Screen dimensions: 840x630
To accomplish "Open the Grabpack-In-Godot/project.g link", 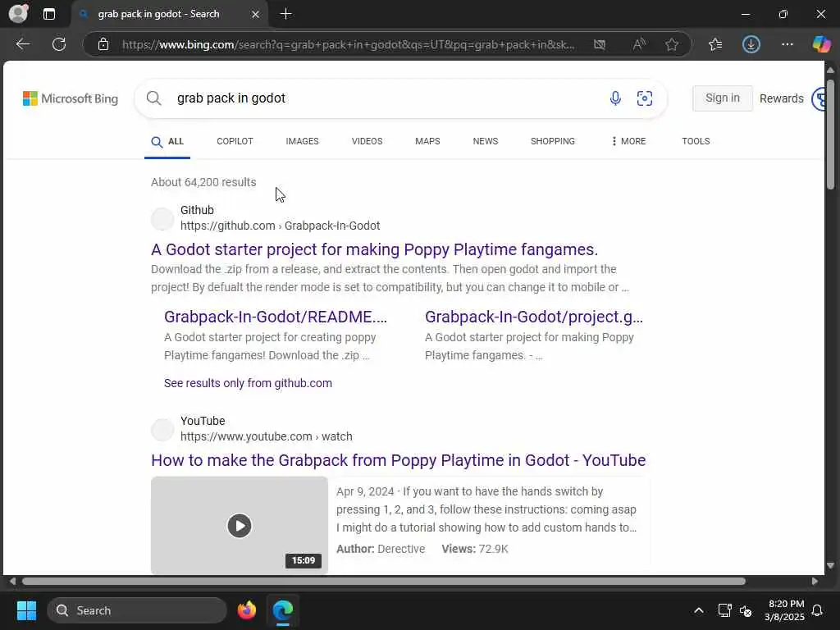I will 533,317.
